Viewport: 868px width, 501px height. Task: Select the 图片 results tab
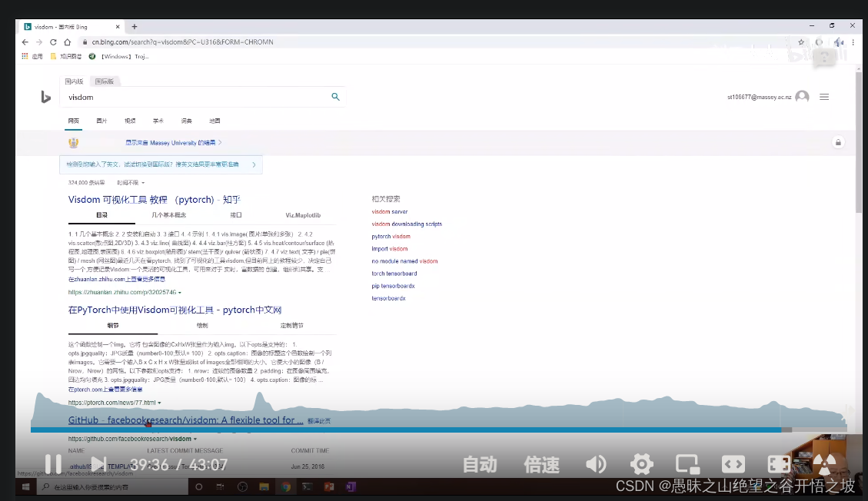pos(101,121)
